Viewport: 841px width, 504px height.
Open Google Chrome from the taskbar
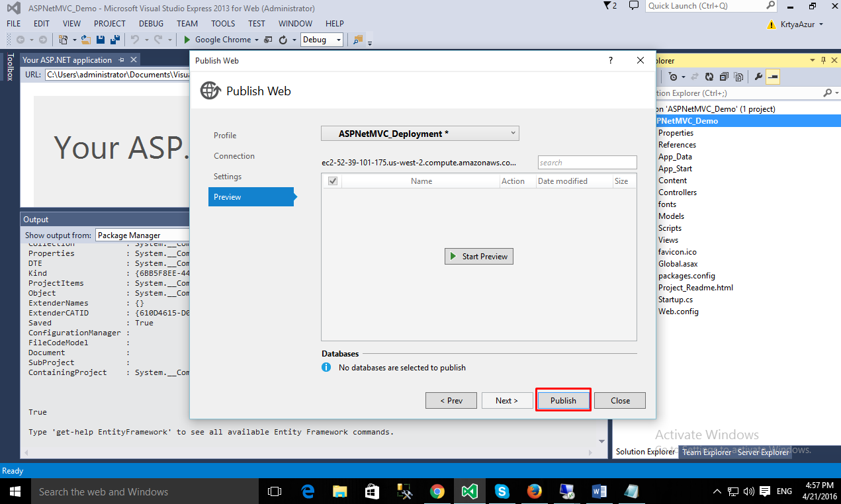click(x=437, y=491)
